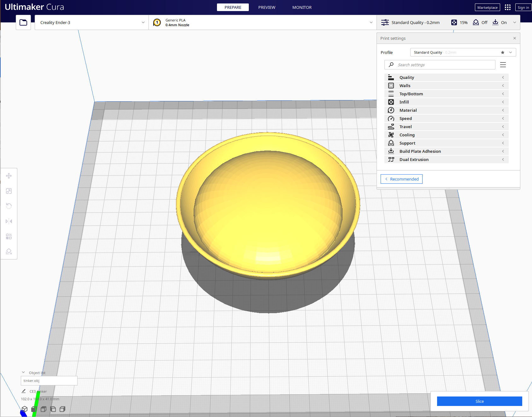Viewport: 532px width, 417px height.
Task: Switch to right side view icon
Action: tap(62, 409)
